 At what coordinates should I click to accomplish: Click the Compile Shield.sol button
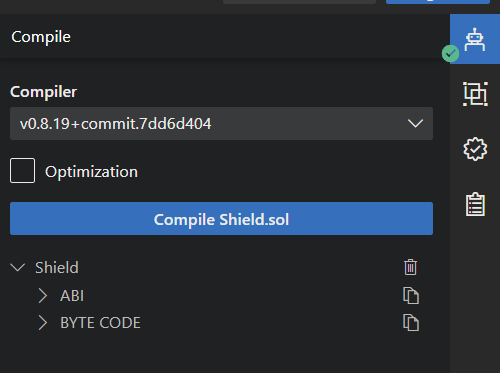(x=221, y=219)
